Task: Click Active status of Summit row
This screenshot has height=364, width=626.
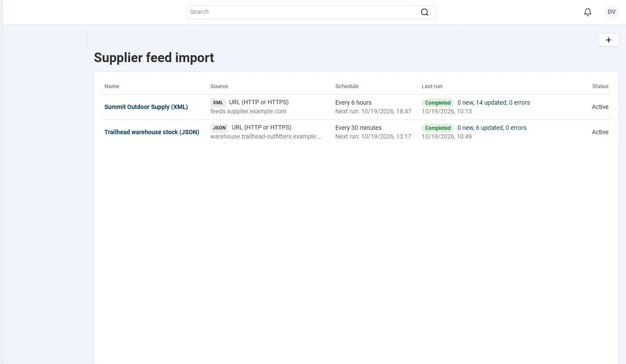Action: pyautogui.click(x=600, y=107)
